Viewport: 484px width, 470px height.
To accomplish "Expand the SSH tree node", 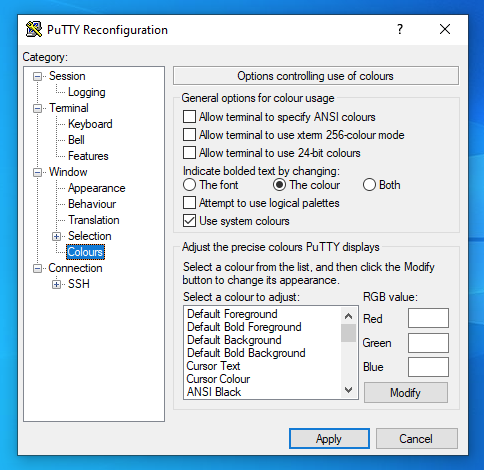I will [56, 284].
